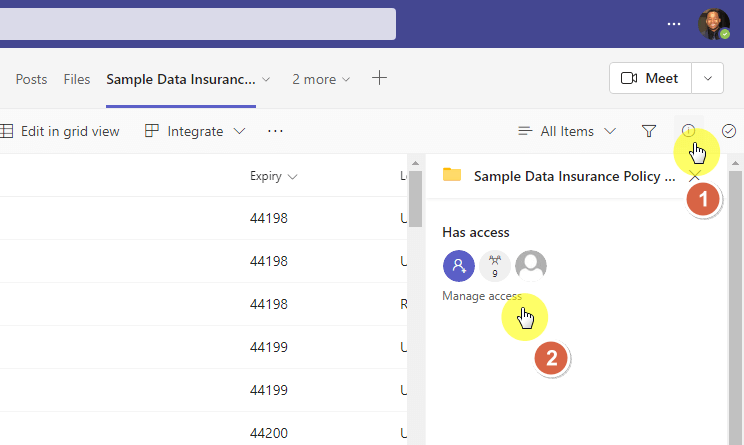Open the Manage access link

[482, 296]
